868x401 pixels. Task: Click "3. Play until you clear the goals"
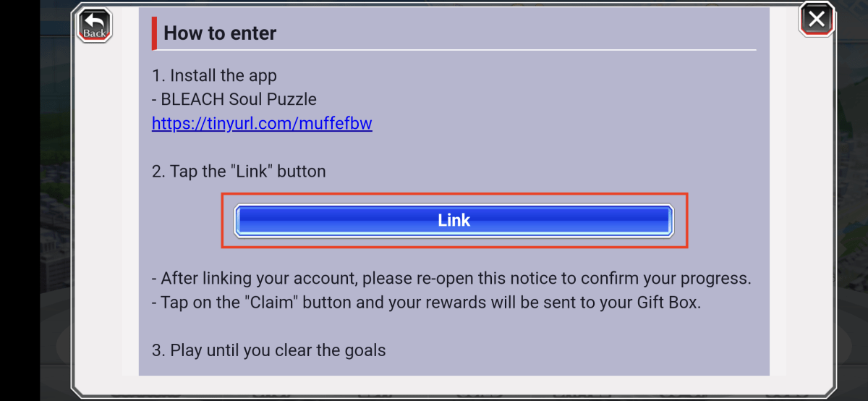click(x=269, y=350)
